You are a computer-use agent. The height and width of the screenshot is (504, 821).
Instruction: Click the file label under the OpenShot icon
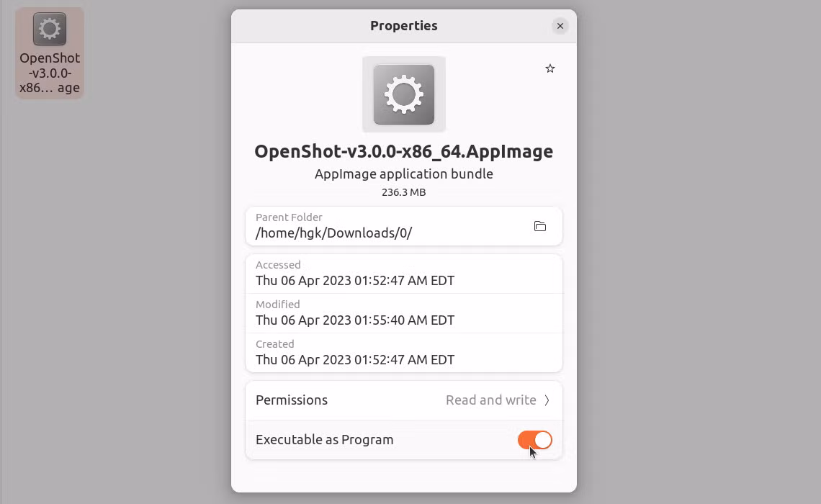pyautogui.click(x=50, y=73)
